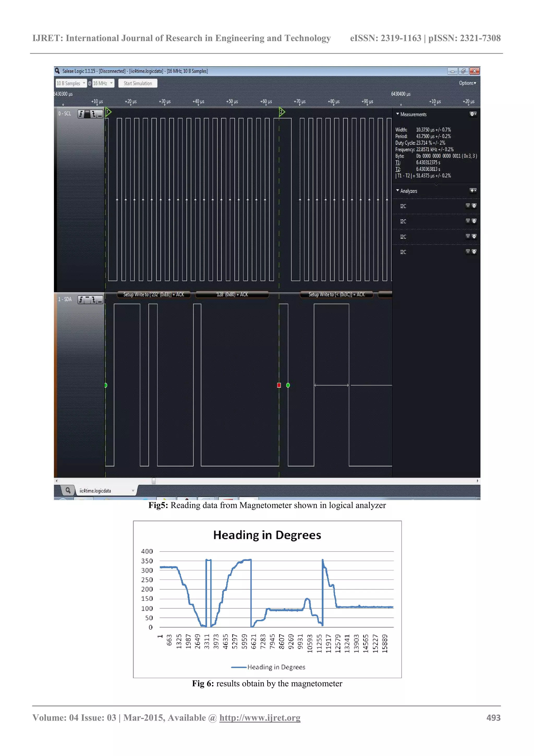Open the Options menu
This screenshot has width=534, height=756.
[467, 83]
